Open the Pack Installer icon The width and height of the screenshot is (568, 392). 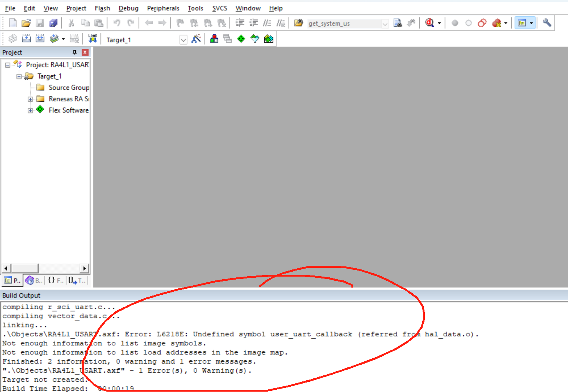click(x=268, y=39)
